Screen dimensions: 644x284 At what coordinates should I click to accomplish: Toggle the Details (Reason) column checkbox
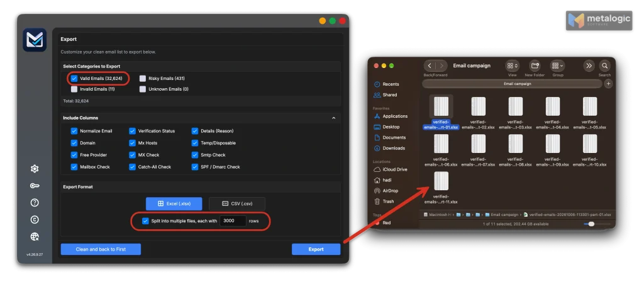pos(195,131)
